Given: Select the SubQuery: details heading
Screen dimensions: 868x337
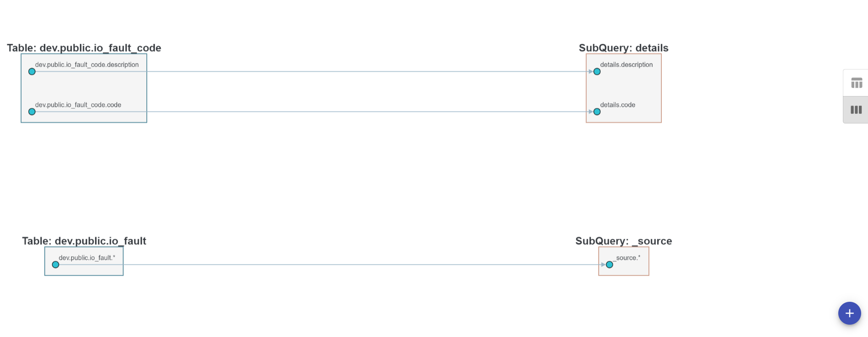Looking at the screenshot, I should click(623, 48).
